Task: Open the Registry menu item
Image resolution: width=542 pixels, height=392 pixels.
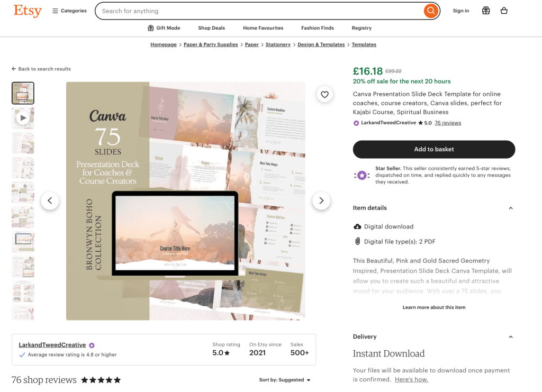Action: pos(362,28)
